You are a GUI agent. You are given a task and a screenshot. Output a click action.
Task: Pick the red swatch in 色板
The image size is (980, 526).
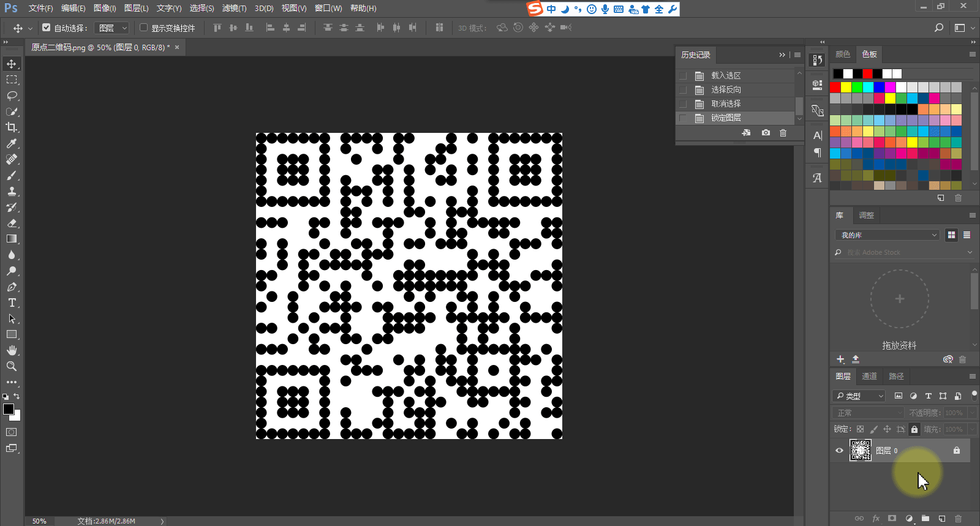[835, 88]
